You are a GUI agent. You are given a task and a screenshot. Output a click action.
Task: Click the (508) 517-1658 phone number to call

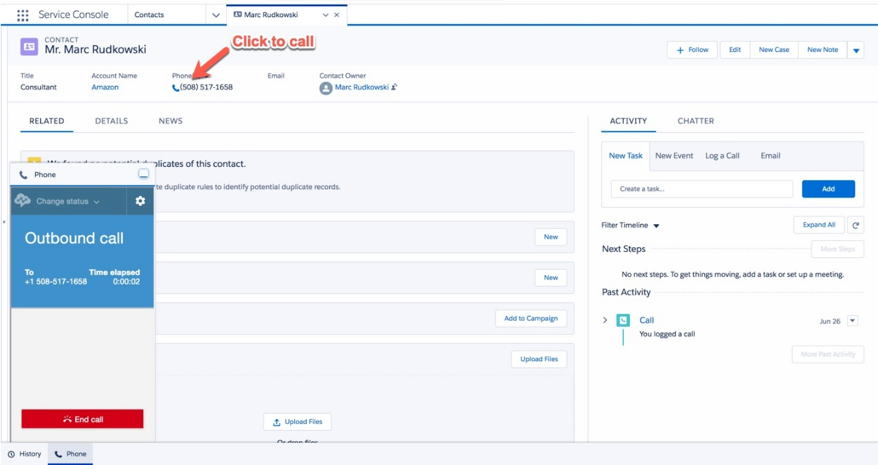tap(206, 87)
